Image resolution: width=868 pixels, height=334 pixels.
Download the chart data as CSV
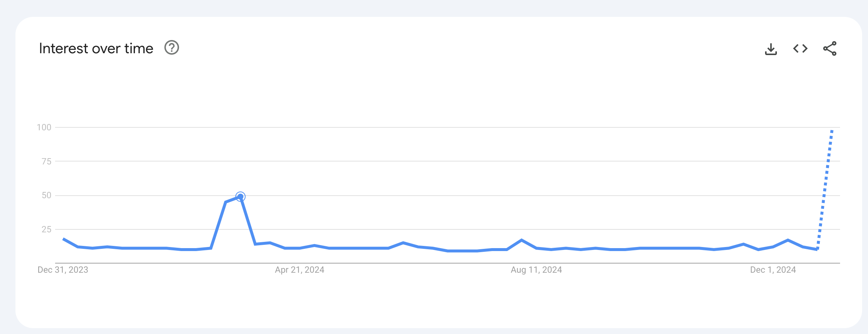[x=771, y=49]
